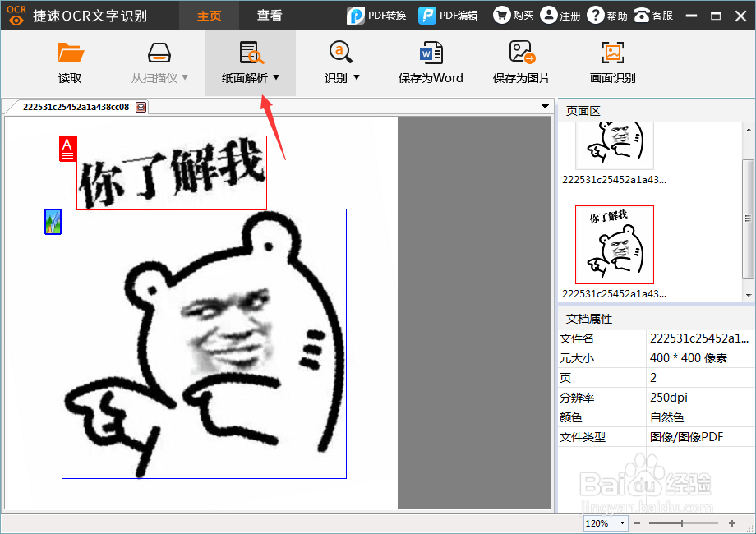Select the 主页 ribbon tab
The height and width of the screenshot is (534, 756).
tap(209, 15)
